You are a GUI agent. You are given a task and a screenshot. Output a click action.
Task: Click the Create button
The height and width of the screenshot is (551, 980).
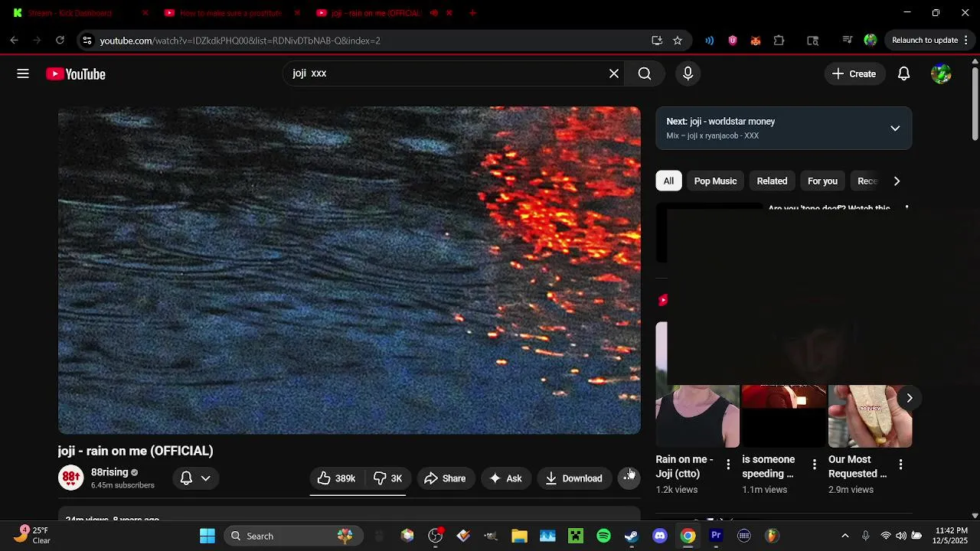click(854, 73)
